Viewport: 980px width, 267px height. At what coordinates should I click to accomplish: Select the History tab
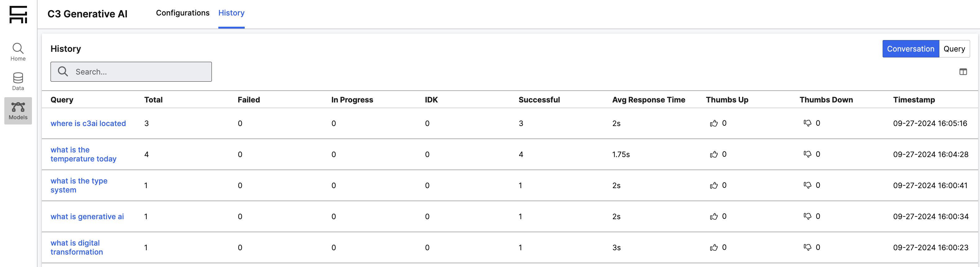[x=231, y=13]
